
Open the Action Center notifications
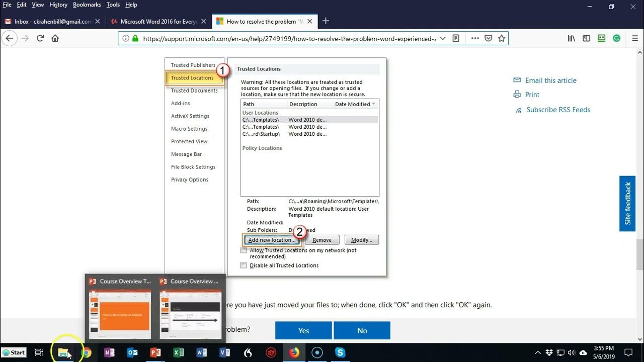coord(628,352)
